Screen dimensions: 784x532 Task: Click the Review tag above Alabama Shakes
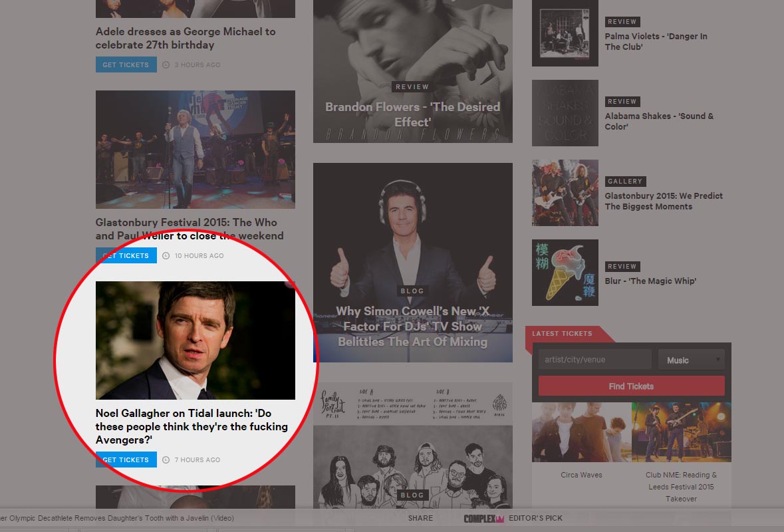(x=622, y=102)
